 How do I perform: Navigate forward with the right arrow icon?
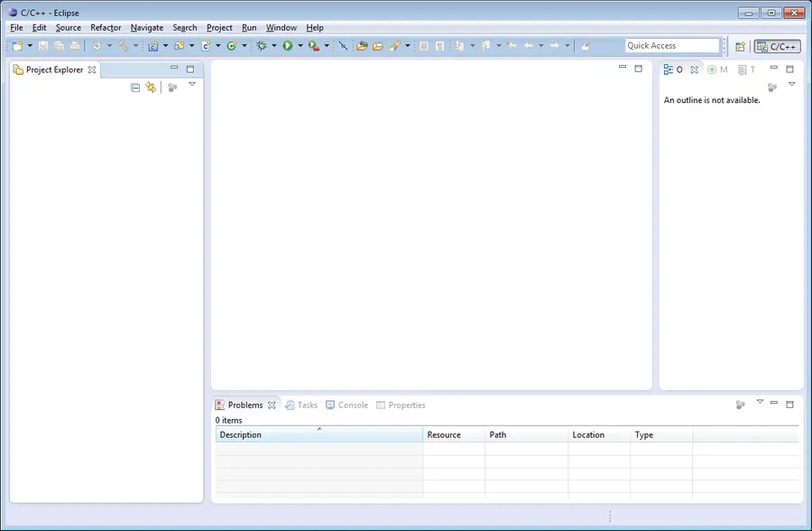[x=554, y=46]
